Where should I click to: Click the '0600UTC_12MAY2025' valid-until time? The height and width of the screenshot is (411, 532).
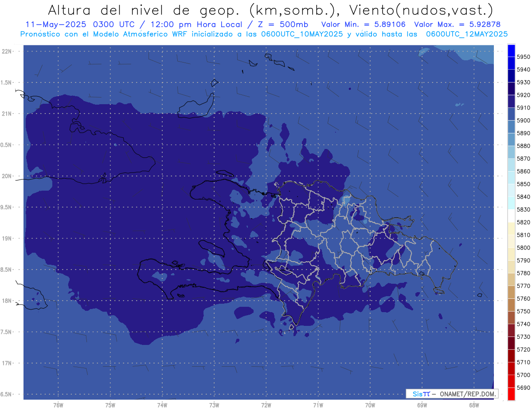(467, 34)
